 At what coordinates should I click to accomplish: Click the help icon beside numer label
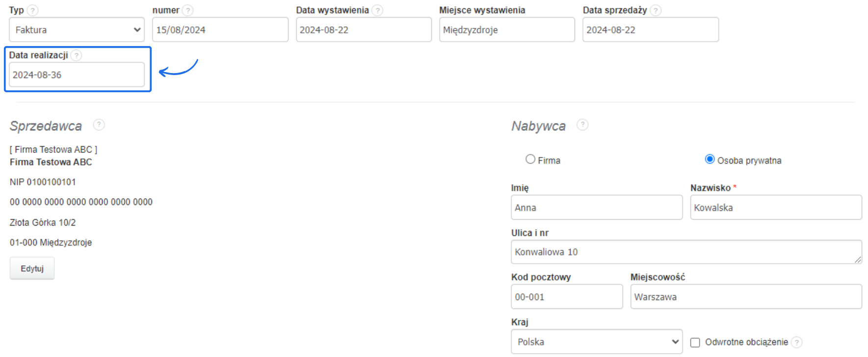(x=187, y=10)
